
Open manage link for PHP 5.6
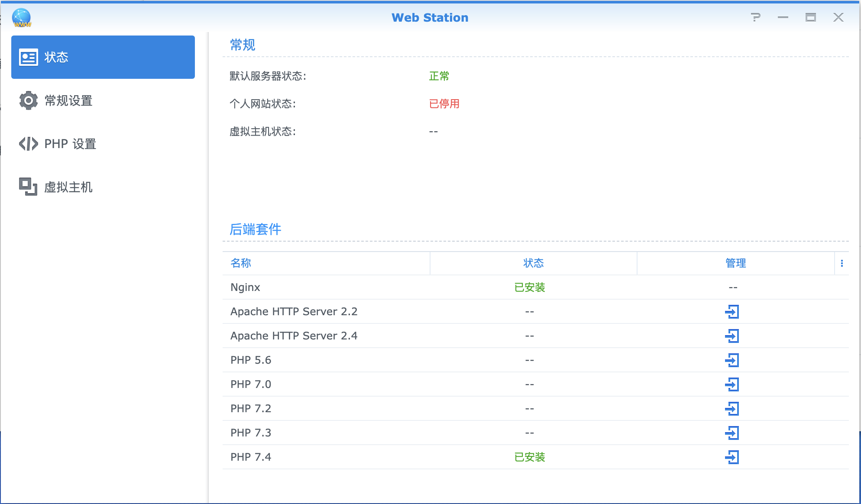pyautogui.click(x=732, y=360)
